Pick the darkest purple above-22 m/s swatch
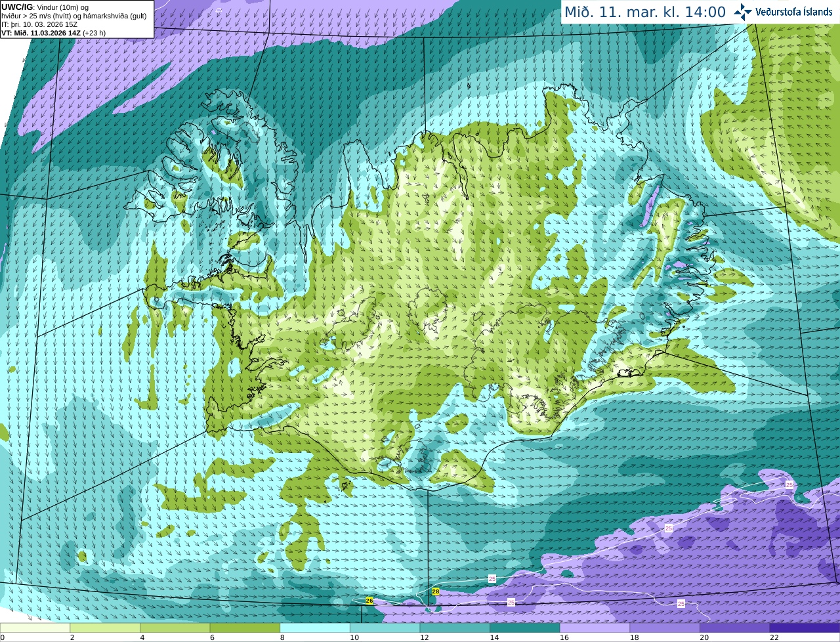 coord(805,628)
